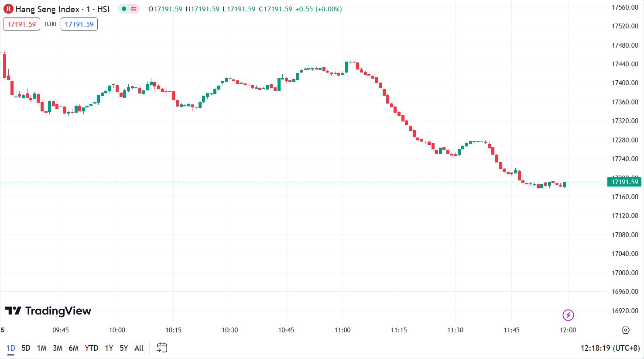Open timezone menu showing 12:18:19 (UTC+8)

[610, 348]
